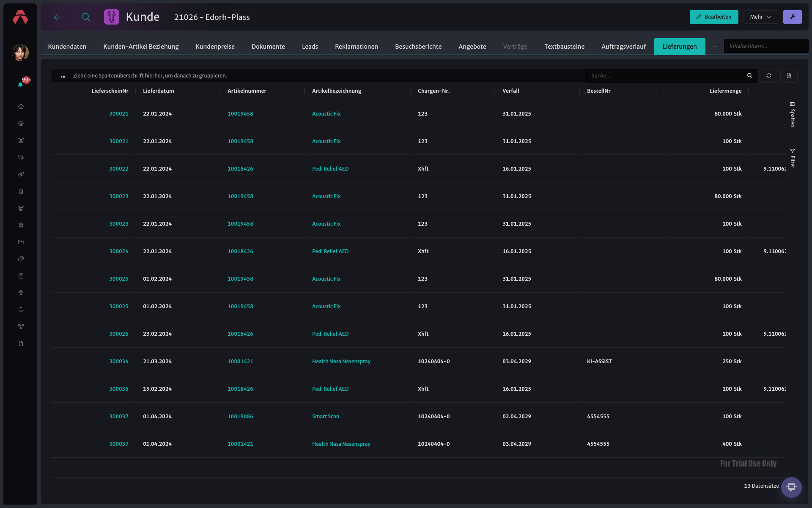The width and height of the screenshot is (812, 508).
Task: Open the archive drawer sidebar icon
Action: click(x=21, y=276)
